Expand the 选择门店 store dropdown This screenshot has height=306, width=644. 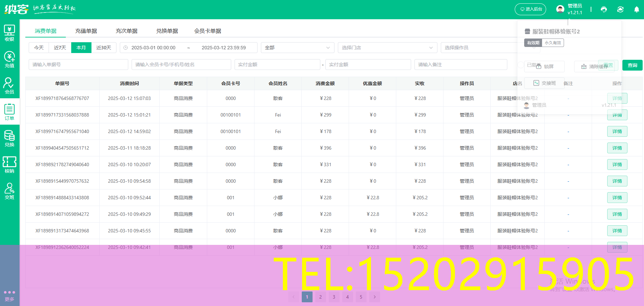387,48
